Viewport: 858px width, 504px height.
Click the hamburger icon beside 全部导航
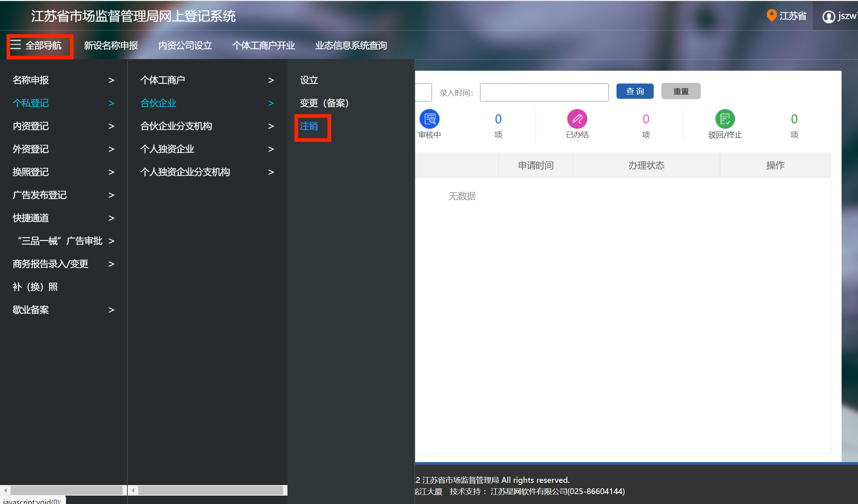click(15, 44)
